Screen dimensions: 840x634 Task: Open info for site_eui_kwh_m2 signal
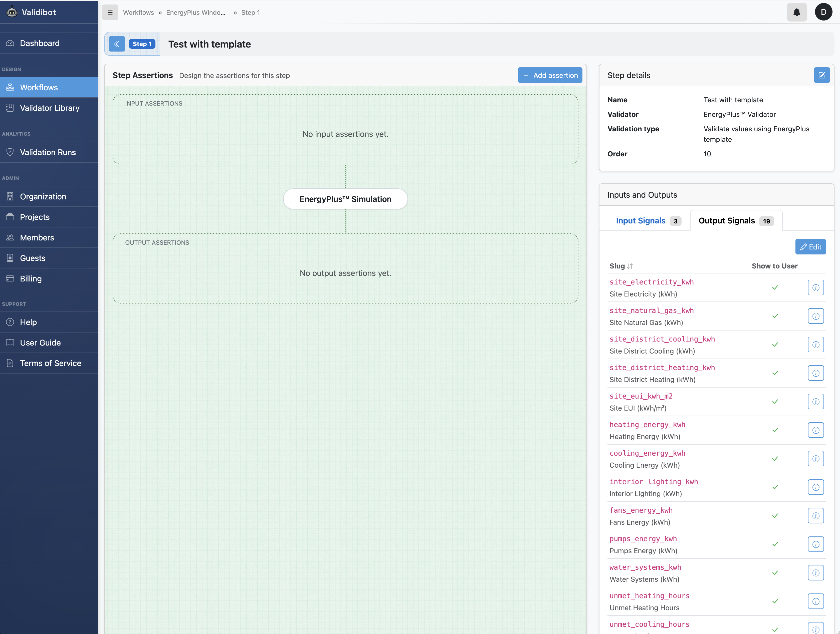815,402
